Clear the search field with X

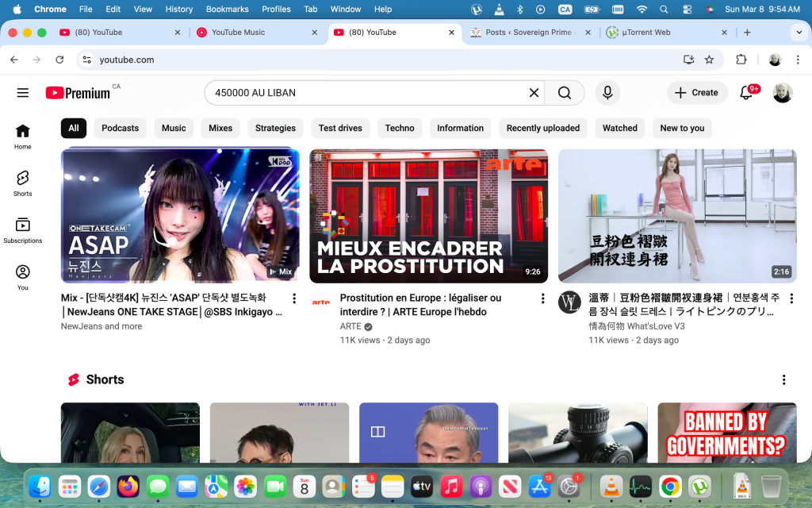pos(534,93)
